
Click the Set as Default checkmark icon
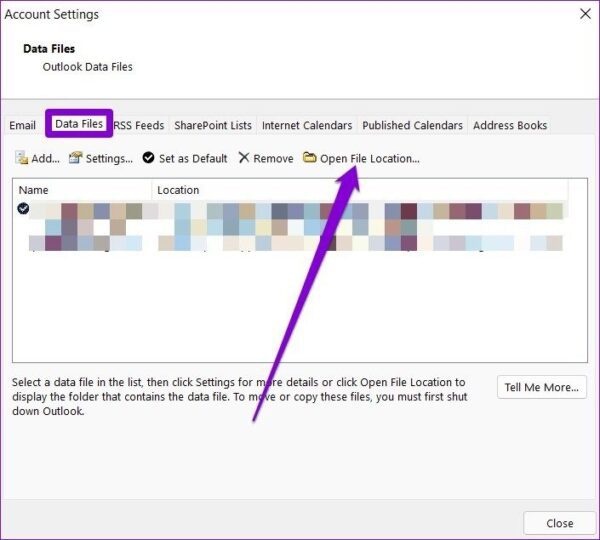pos(148,158)
